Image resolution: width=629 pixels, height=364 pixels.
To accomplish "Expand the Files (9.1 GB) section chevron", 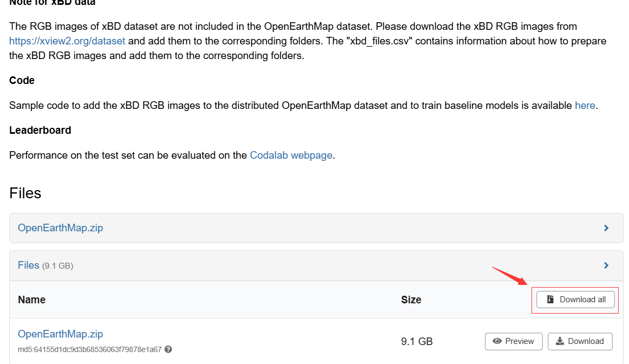I will click(606, 265).
